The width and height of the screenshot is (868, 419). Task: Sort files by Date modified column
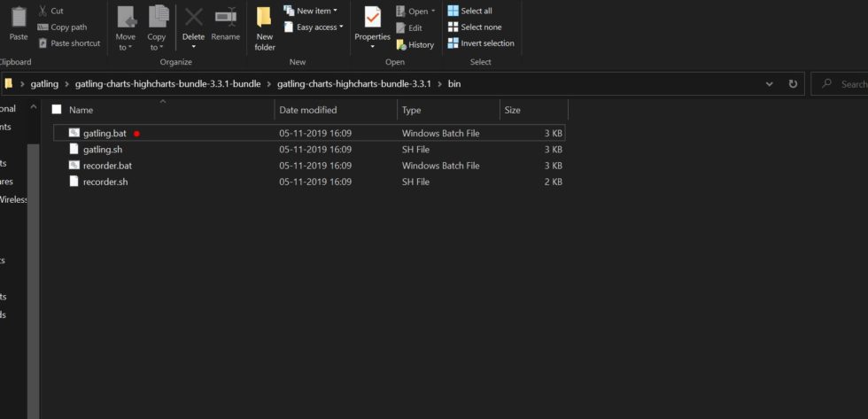coord(307,110)
